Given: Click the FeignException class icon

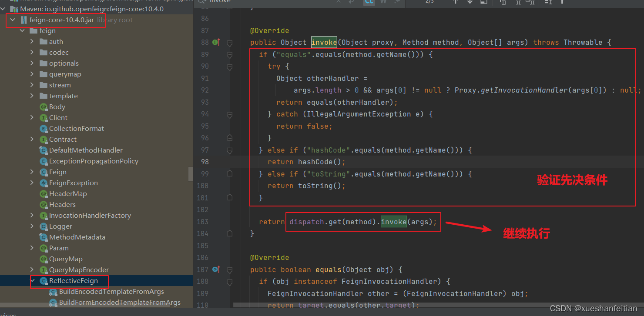Looking at the screenshot, I should [x=43, y=183].
